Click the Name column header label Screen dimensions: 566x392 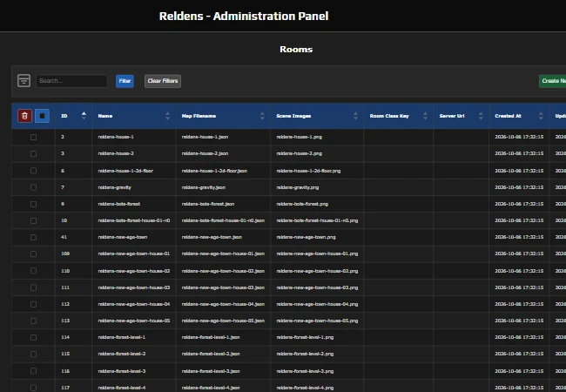tap(105, 116)
